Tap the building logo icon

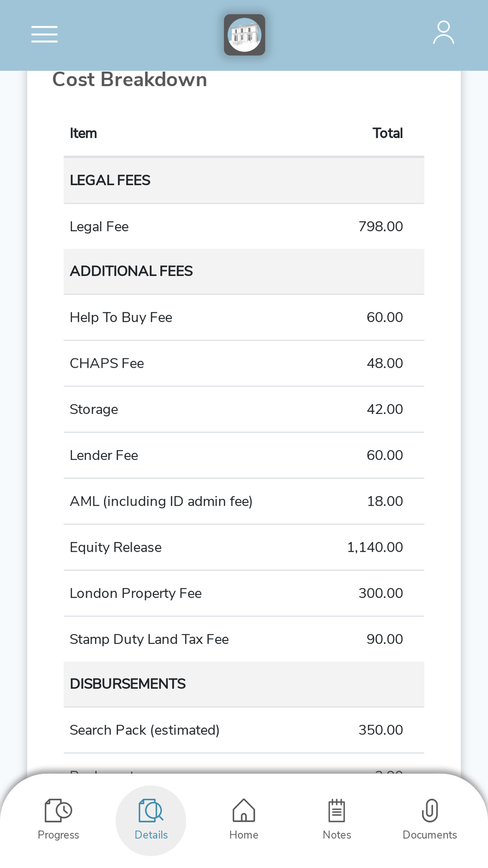pos(244,35)
